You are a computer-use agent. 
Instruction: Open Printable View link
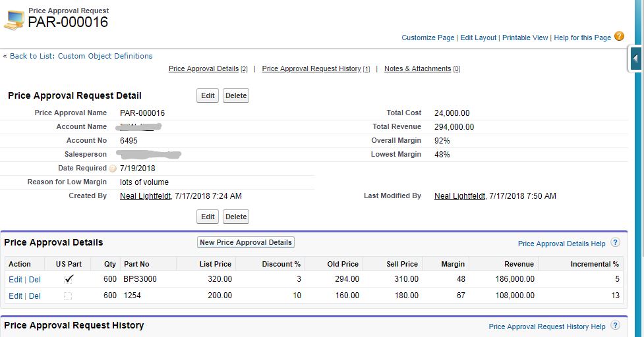pos(525,38)
